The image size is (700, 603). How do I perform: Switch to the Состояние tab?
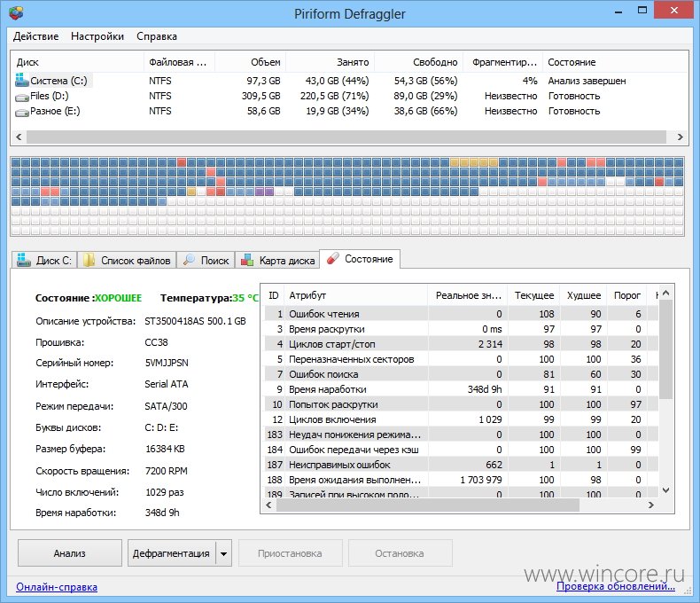[360, 259]
